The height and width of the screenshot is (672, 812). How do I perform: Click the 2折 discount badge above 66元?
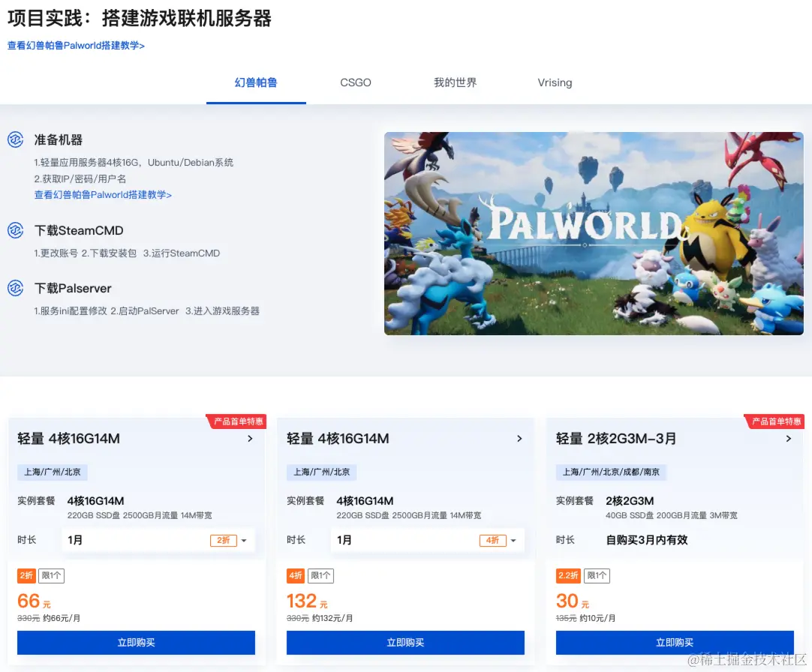click(26, 575)
